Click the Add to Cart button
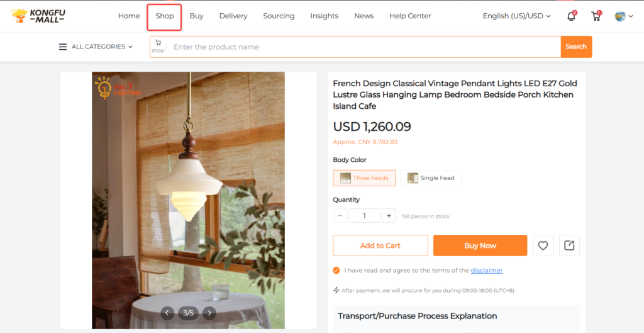 click(380, 246)
